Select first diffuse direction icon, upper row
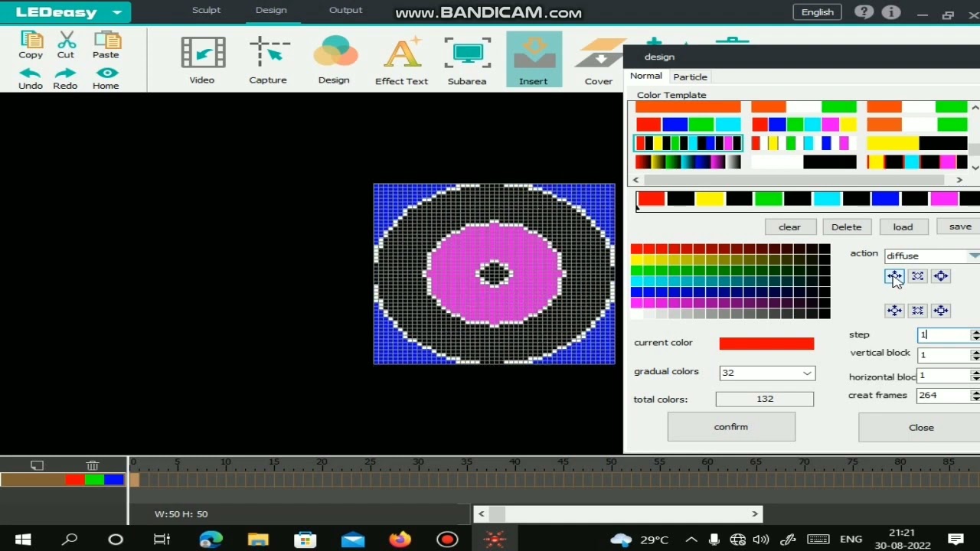This screenshot has width=980, height=551. (x=894, y=276)
